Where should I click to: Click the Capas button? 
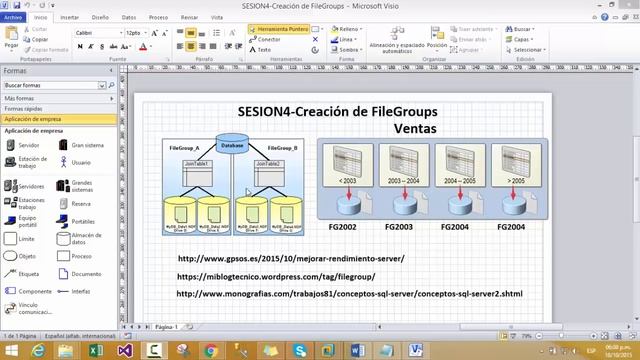pos(519,40)
